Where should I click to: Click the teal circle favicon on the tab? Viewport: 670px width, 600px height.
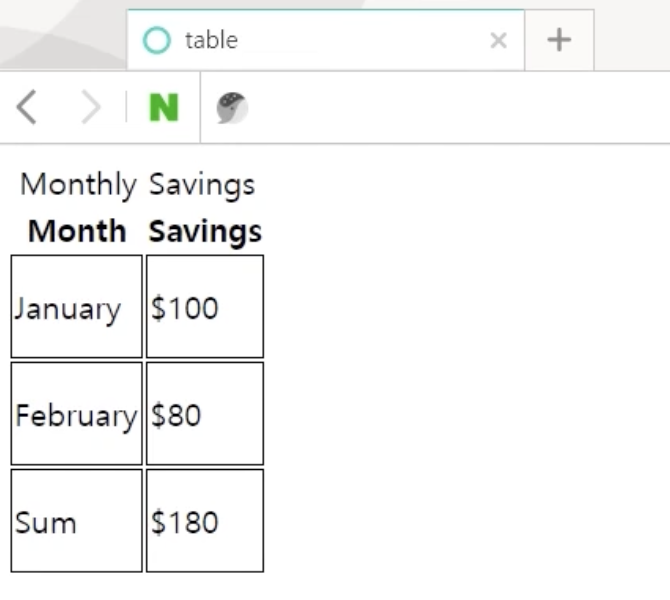pos(156,40)
